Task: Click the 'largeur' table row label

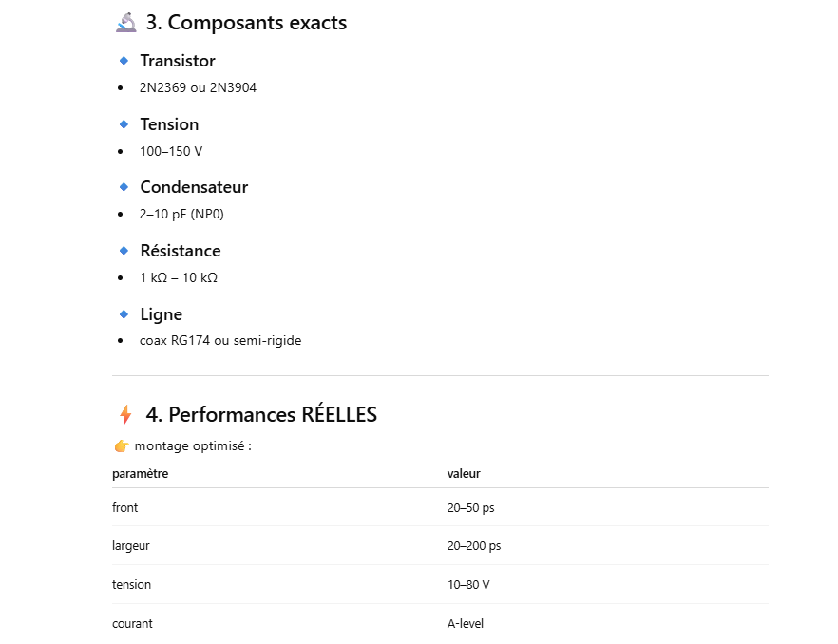Action: coord(131,546)
